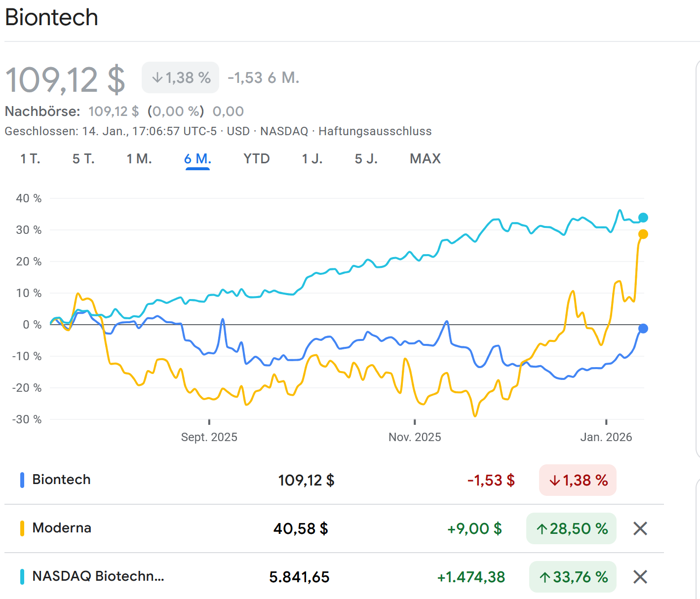Click the cyan NASDAQ Biotech endpoint dot
The width and height of the screenshot is (700, 599).
[x=643, y=218]
